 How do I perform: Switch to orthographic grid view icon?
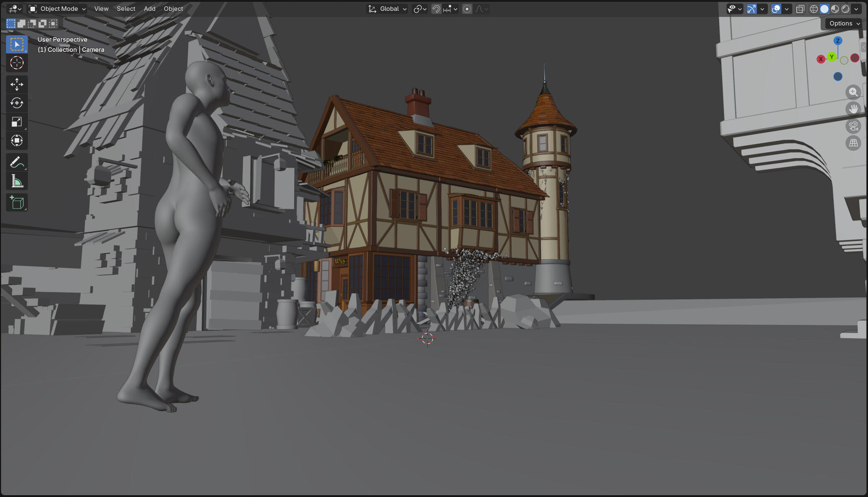pyautogui.click(x=853, y=143)
